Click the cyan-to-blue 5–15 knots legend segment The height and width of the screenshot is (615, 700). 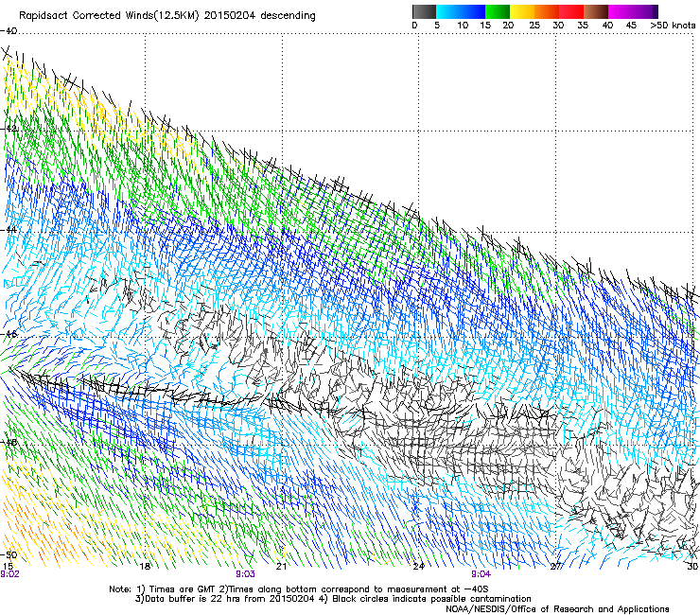point(461,11)
